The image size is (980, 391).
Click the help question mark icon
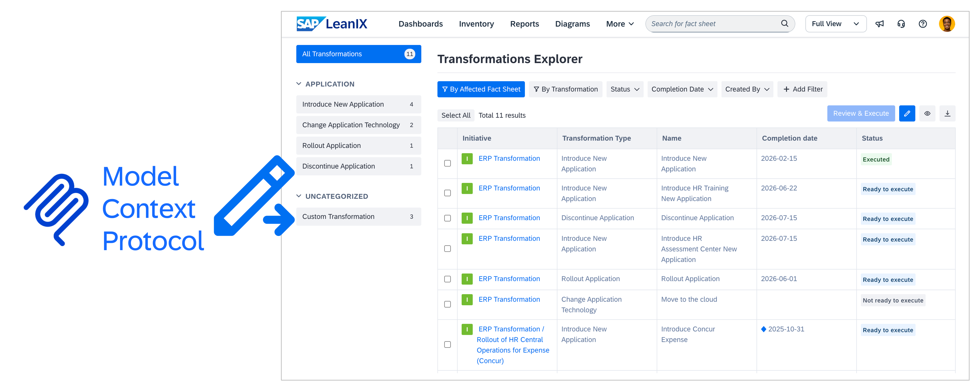click(922, 24)
